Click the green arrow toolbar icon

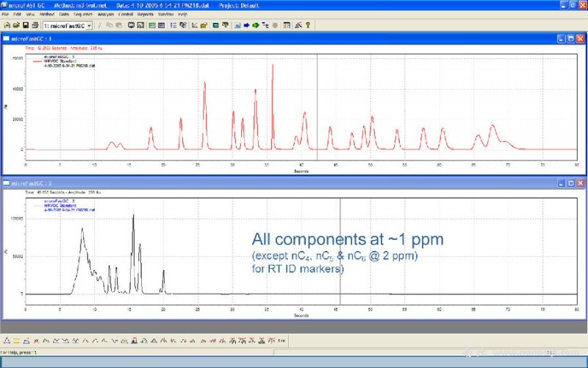tap(255, 25)
